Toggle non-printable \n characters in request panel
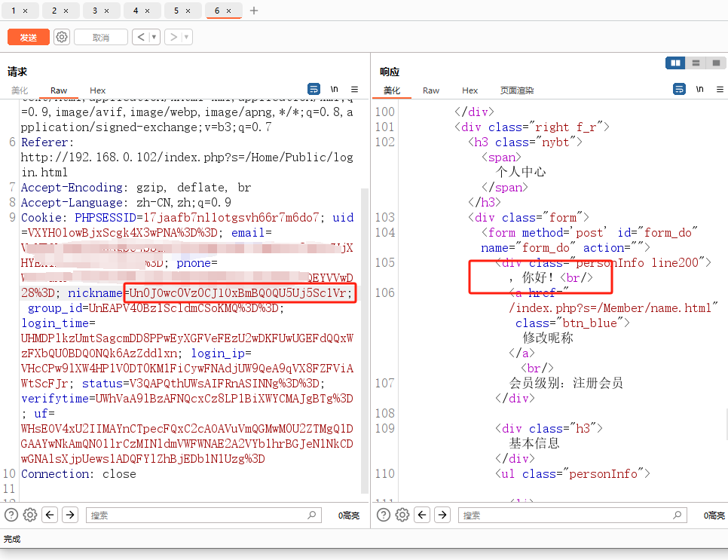This screenshot has height=560, width=728. click(x=335, y=89)
